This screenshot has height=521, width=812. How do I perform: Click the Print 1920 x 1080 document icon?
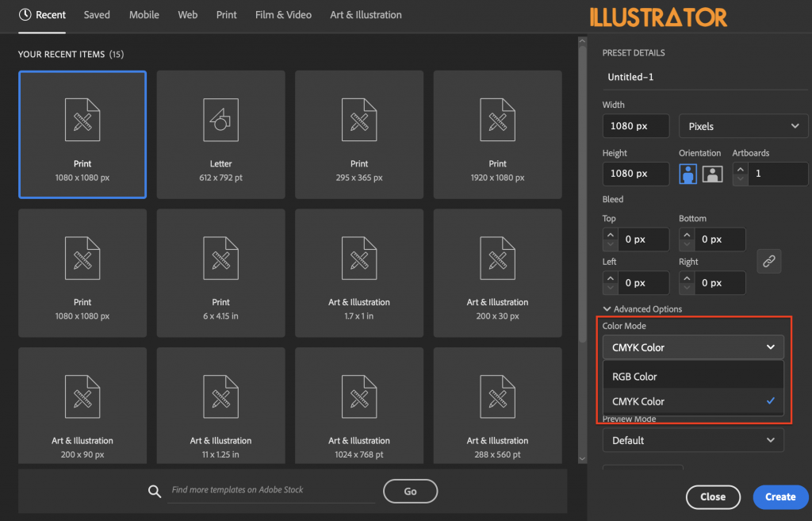tap(497, 120)
